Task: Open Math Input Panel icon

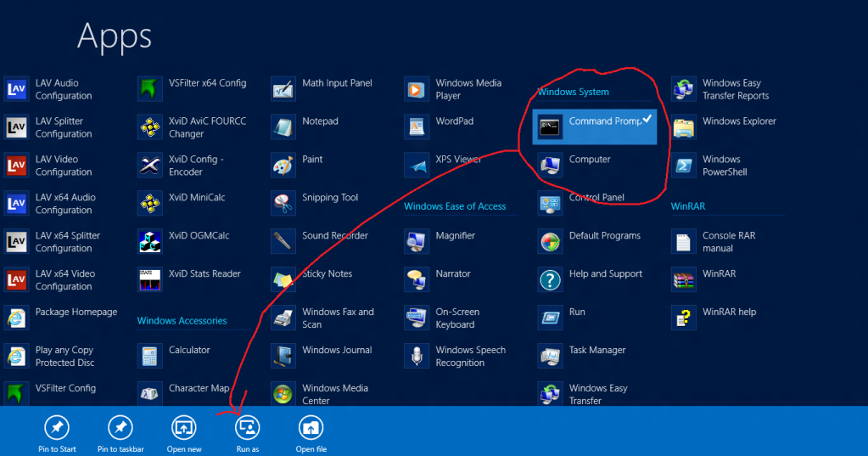Action: (283, 89)
